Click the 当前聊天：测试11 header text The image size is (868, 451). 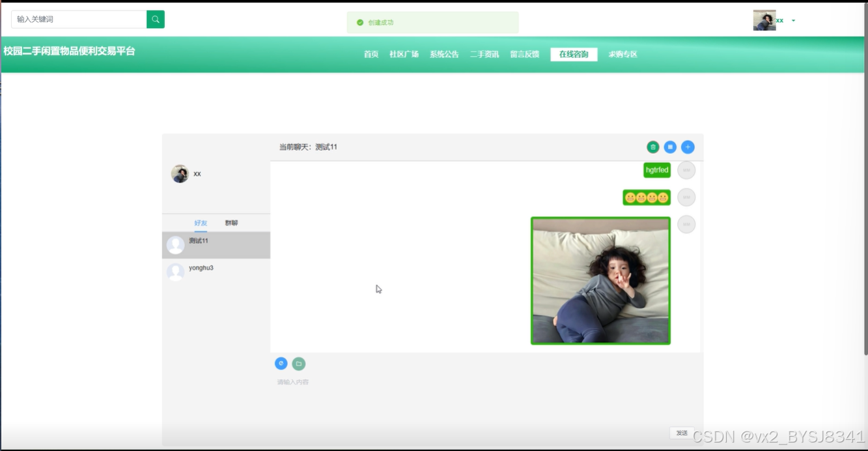[x=308, y=147]
